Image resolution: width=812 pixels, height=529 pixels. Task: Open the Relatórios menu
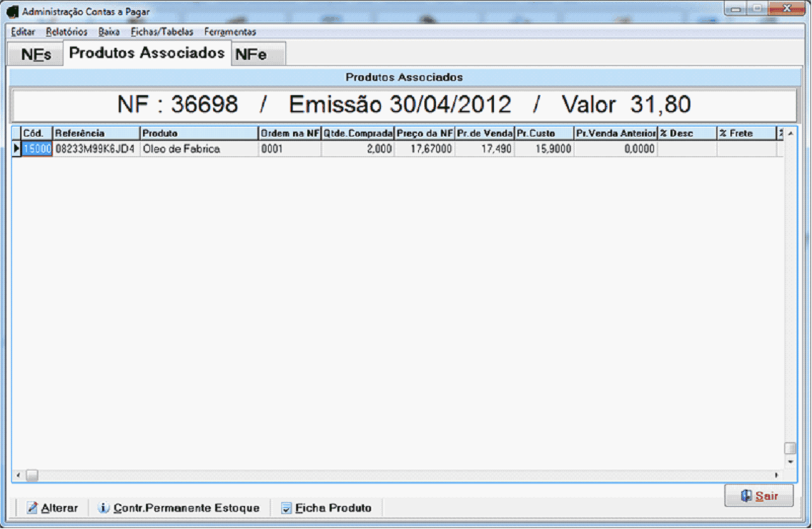click(66, 32)
